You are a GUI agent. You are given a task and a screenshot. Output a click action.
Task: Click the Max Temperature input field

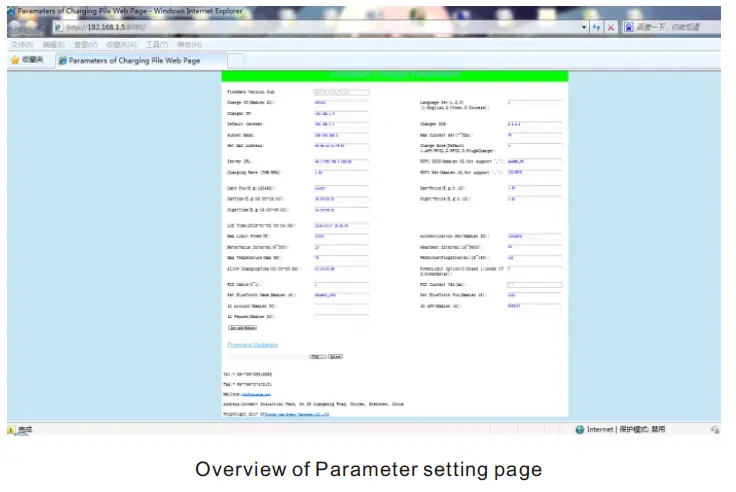pyautogui.click(x=341, y=258)
